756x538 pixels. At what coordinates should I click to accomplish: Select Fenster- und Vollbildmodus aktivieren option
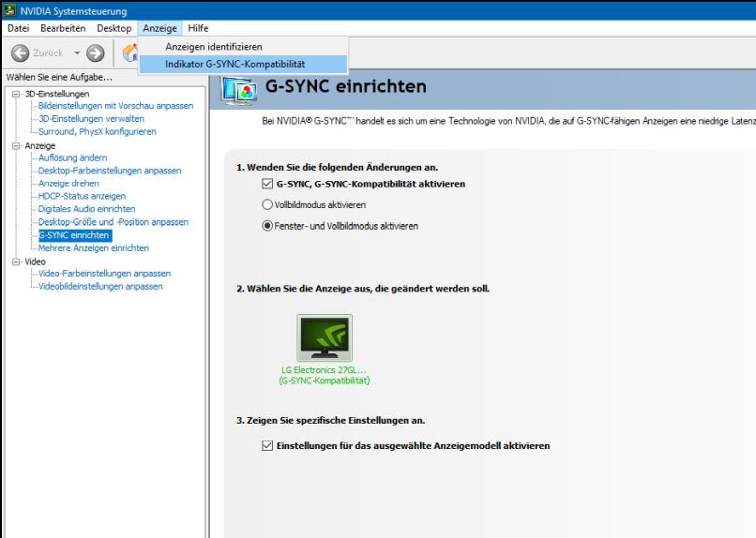[x=267, y=226]
